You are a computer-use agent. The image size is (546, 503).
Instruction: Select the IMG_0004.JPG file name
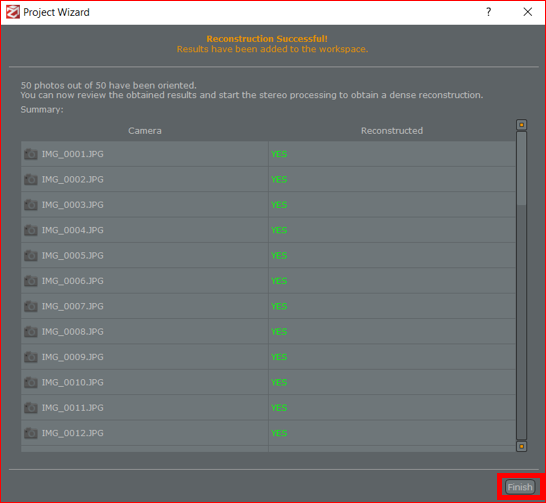72,230
